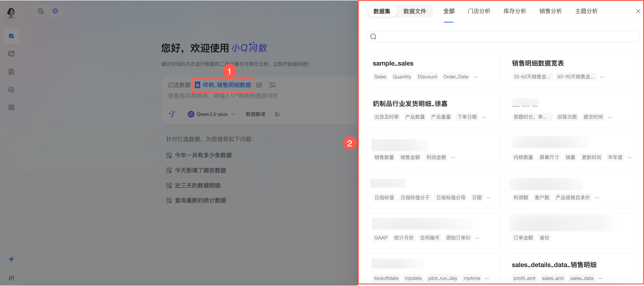Click the question icon beside 今天新增了哪些数据
This screenshot has height=286, width=644.
(x=169, y=171)
